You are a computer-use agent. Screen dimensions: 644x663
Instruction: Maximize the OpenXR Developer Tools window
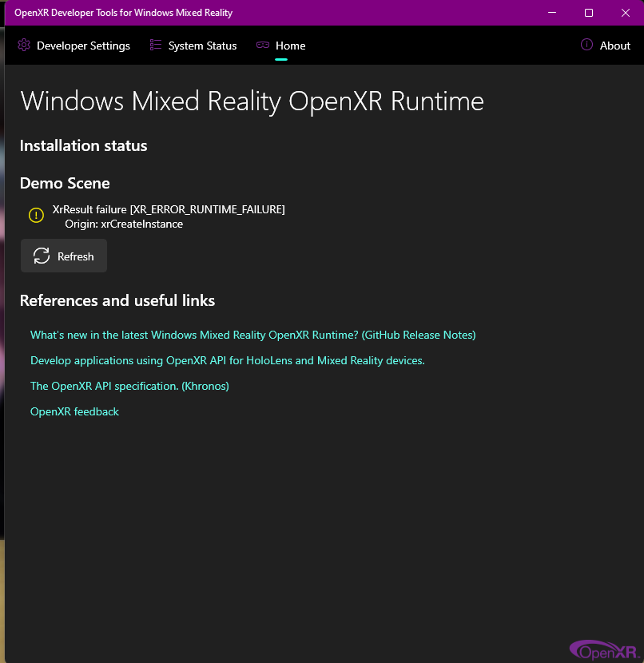589,13
